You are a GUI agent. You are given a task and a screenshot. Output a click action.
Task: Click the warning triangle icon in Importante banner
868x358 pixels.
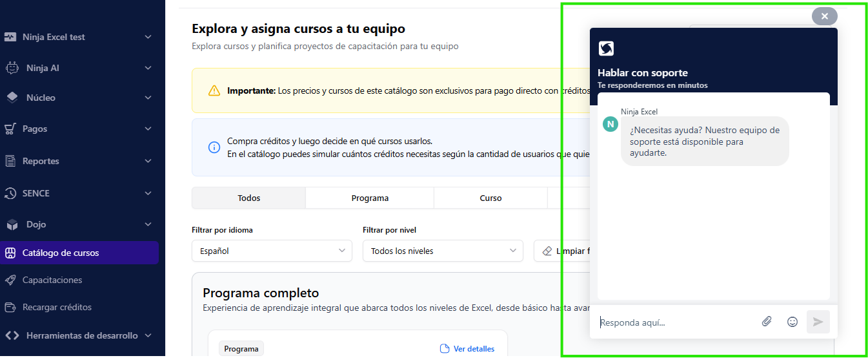[214, 90]
